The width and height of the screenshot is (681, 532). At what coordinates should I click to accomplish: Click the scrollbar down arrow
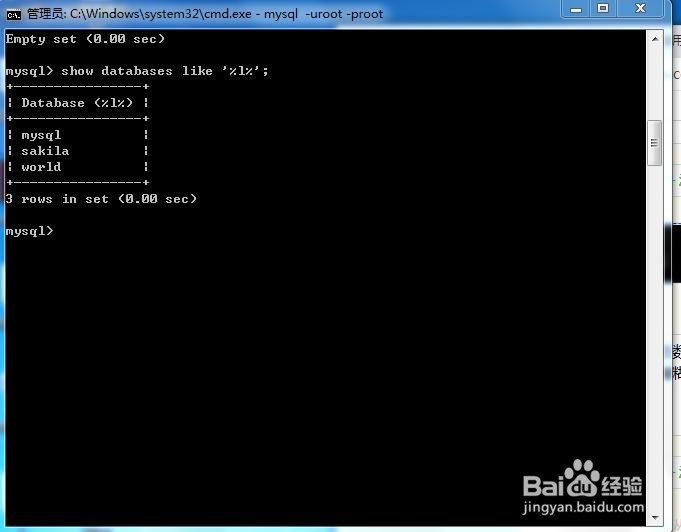[x=655, y=518]
